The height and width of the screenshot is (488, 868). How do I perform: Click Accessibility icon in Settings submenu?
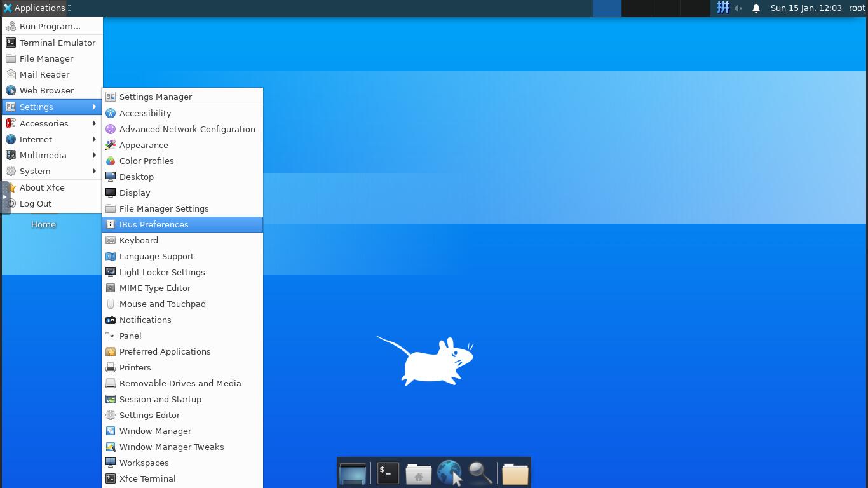(111, 113)
